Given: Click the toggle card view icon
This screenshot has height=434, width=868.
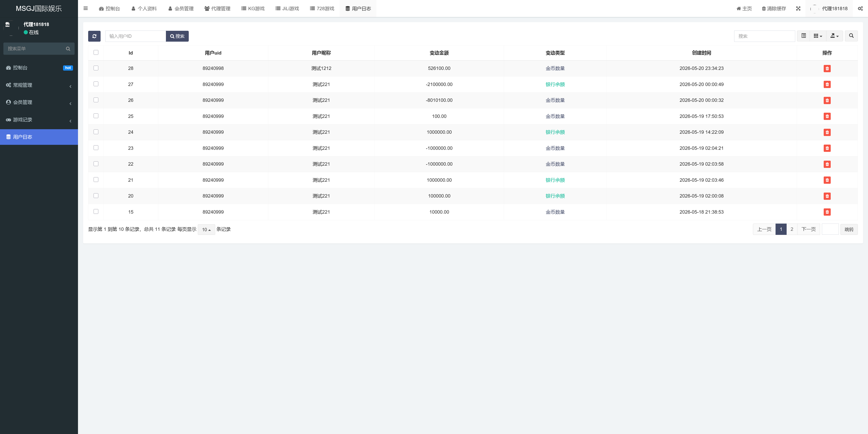Looking at the screenshot, I should (803, 36).
